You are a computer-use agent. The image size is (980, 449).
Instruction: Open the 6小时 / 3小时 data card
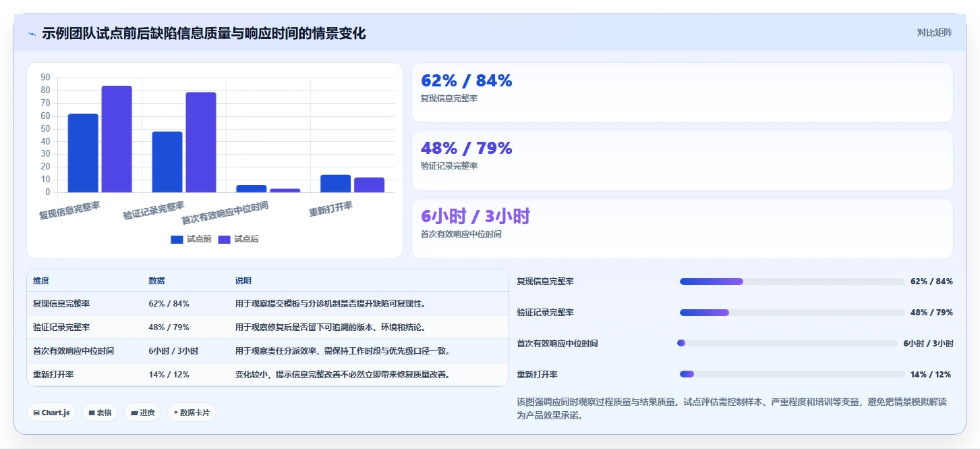[x=682, y=228]
